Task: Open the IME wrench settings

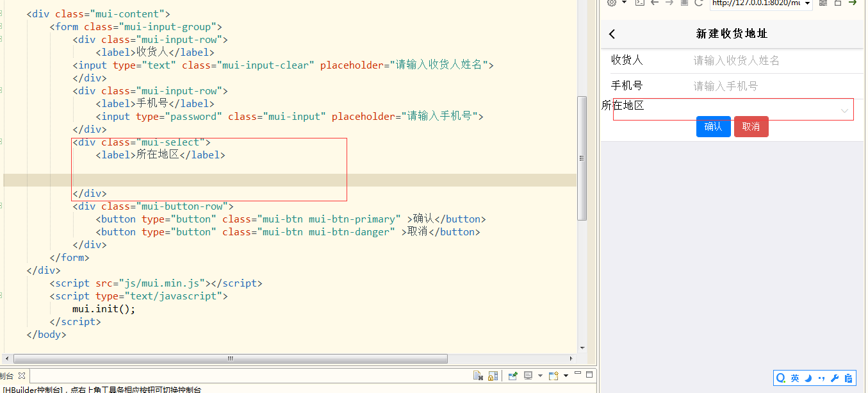Action: tap(835, 378)
